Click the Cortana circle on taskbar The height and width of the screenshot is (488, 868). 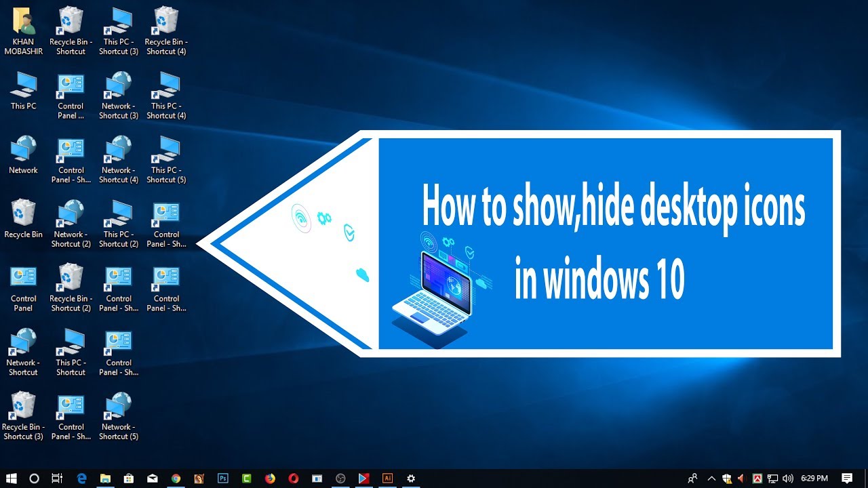click(35, 478)
